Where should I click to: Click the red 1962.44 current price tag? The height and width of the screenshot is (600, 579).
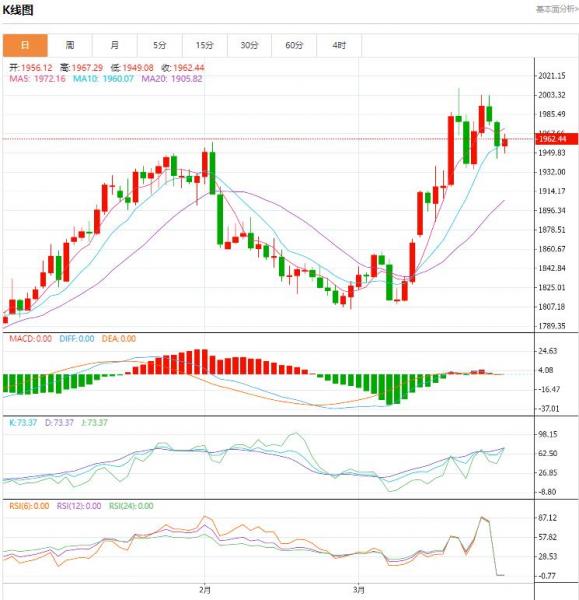click(556, 139)
